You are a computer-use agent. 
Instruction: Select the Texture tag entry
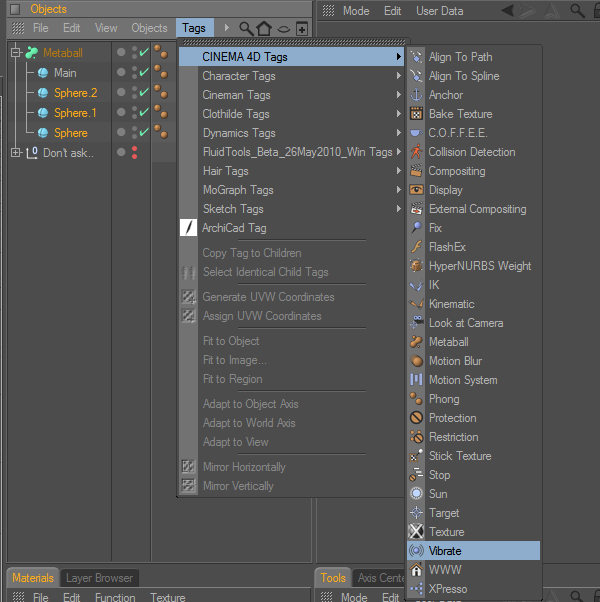(474, 532)
